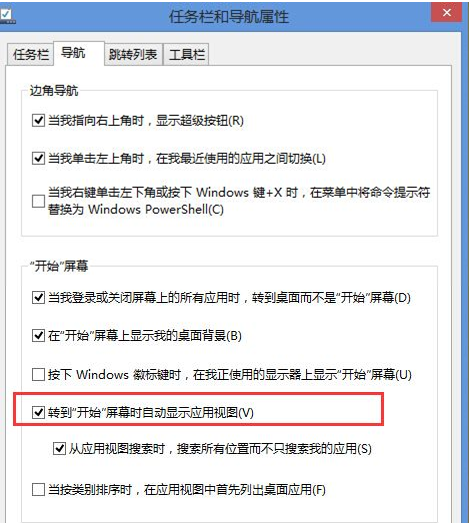Image resolution: width=469 pixels, height=523 pixels.
Task: Toggle go to desktop instead of Start (D)
Action: click(38, 297)
